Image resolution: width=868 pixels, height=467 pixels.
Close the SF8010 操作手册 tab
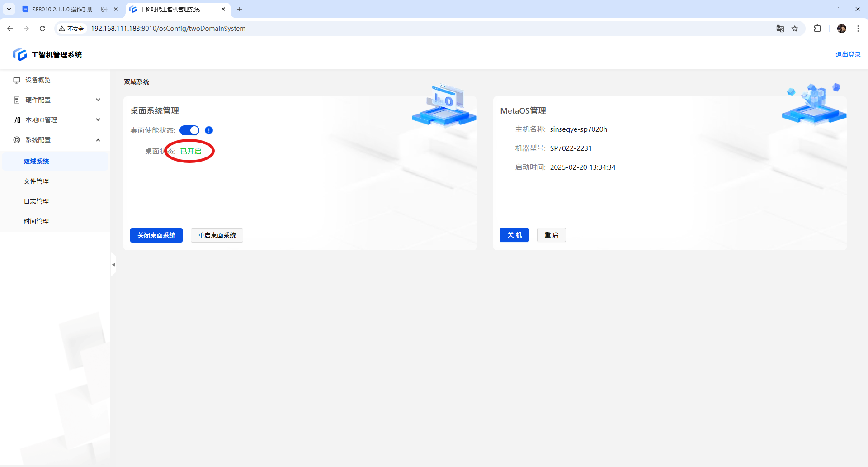tap(116, 9)
